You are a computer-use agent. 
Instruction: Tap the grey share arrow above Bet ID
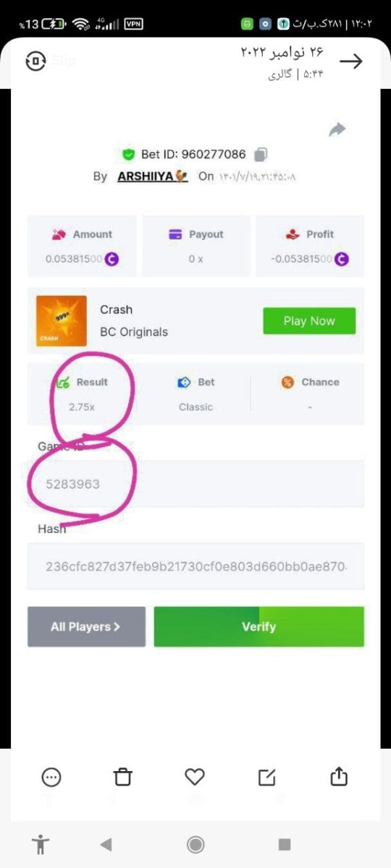[337, 129]
